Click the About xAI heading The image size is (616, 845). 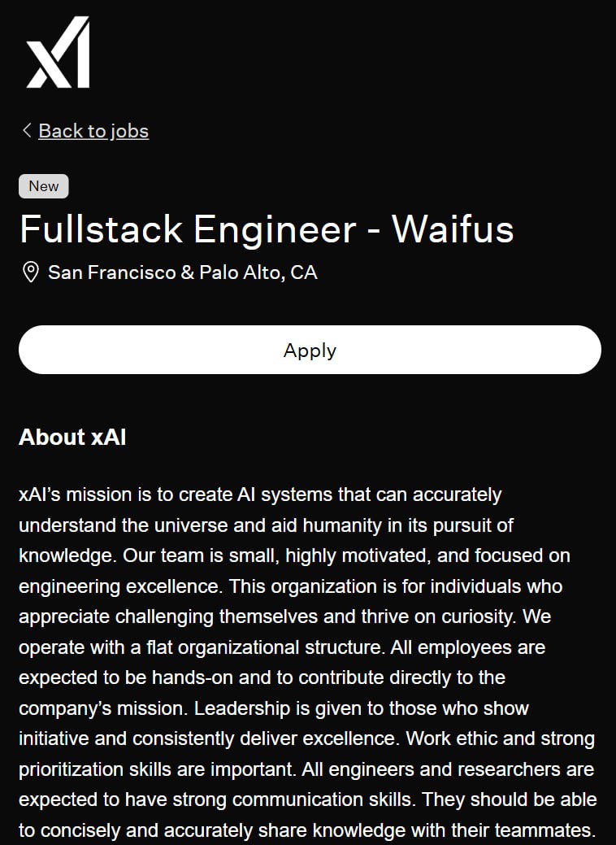72,438
